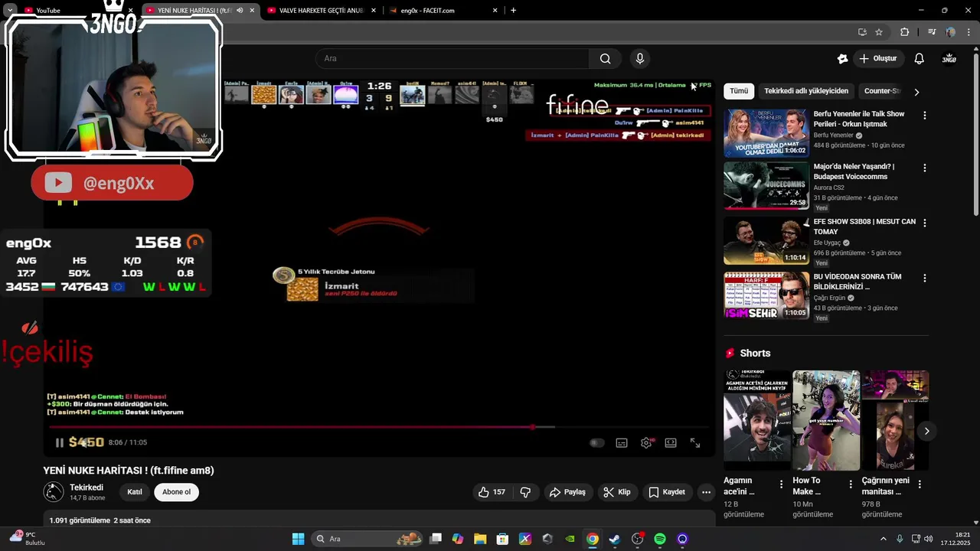
Task: Open EFE SHOW S3B08 video thumbnail
Action: 766,241
